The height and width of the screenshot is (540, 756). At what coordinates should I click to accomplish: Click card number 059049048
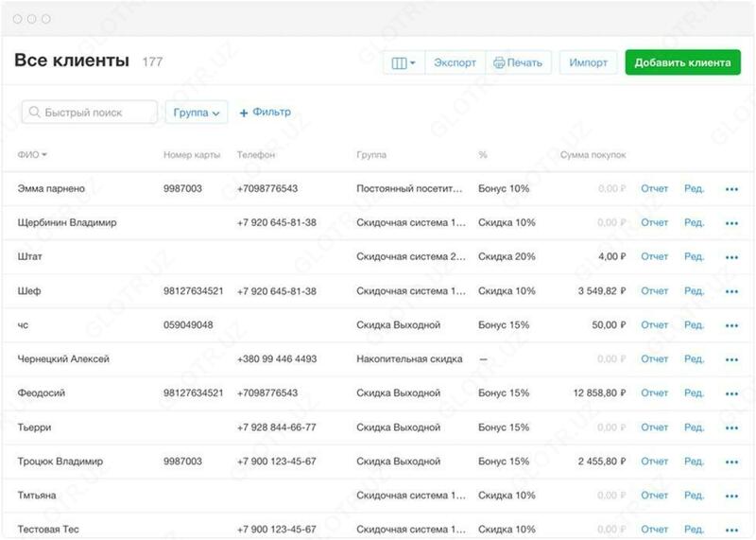(x=188, y=325)
